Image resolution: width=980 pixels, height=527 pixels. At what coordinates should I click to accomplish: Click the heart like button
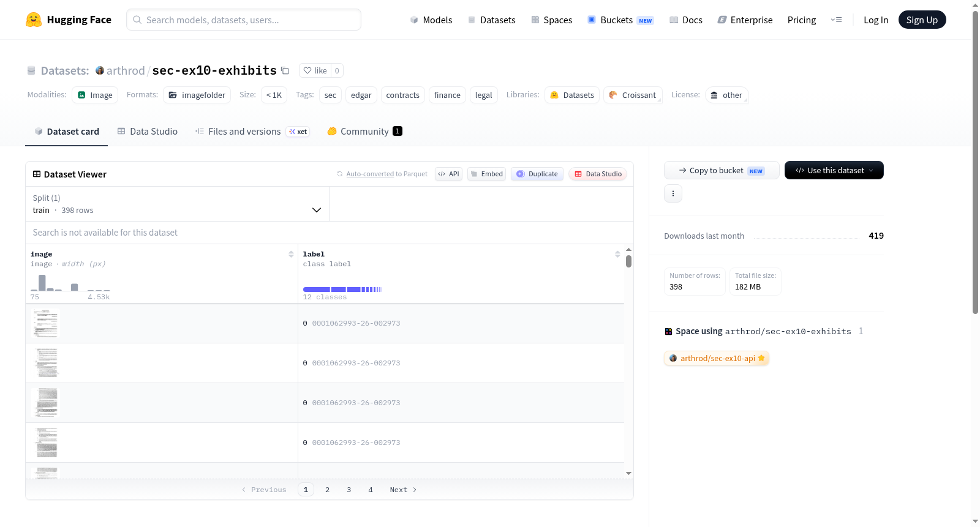click(315, 70)
